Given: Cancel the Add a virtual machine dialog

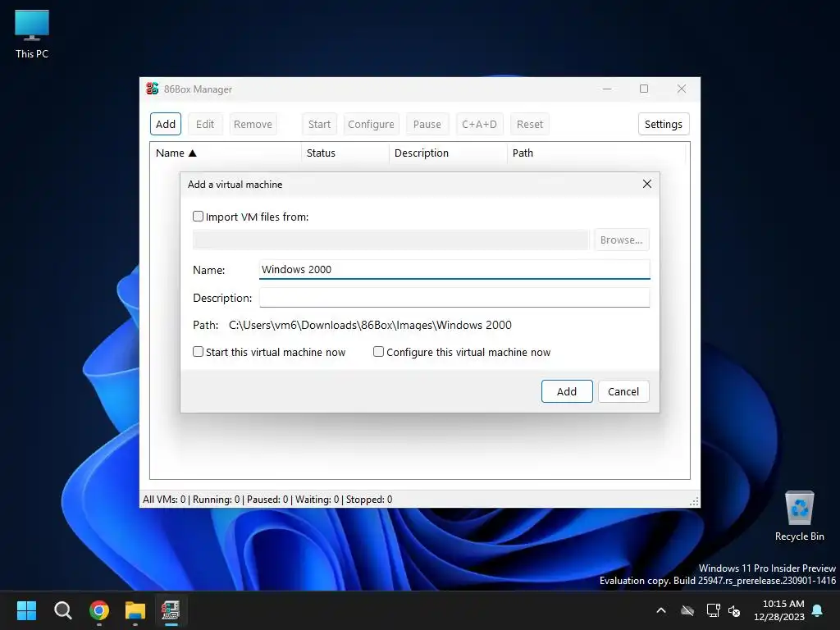Looking at the screenshot, I should pos(623,391).
